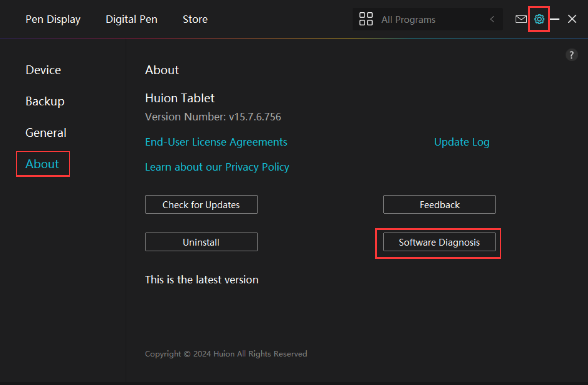Go to General settings section
This screenshot has width=588, height=385.
[46, 133]
